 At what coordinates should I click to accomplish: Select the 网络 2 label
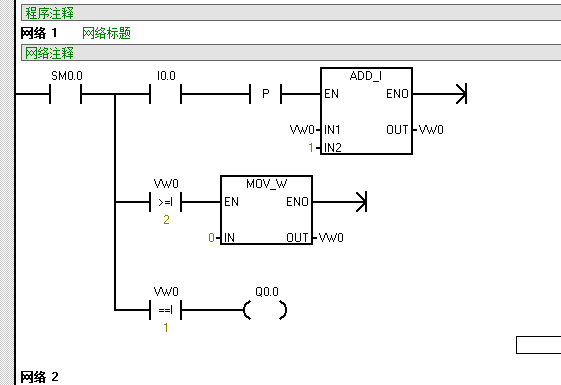pos(39,377)
